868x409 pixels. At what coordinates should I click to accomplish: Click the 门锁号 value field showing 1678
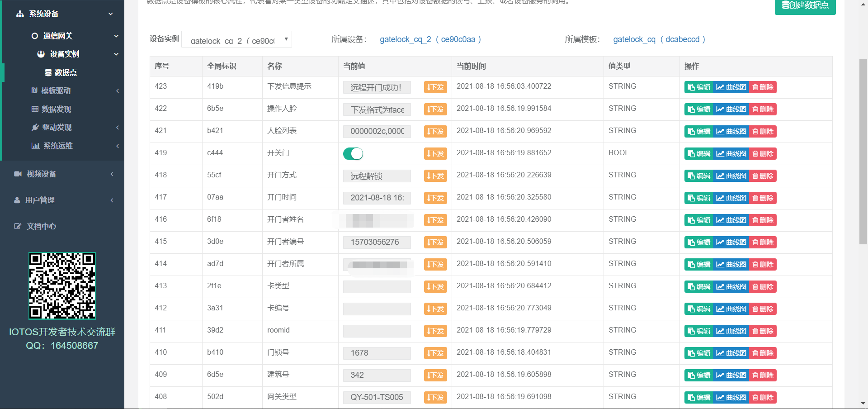377,353
